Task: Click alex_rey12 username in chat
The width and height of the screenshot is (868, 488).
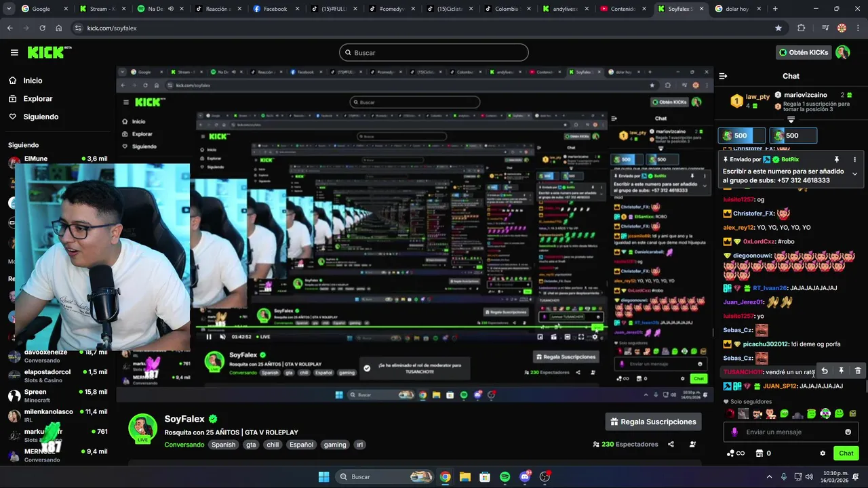Action: (x=738, y=228)
